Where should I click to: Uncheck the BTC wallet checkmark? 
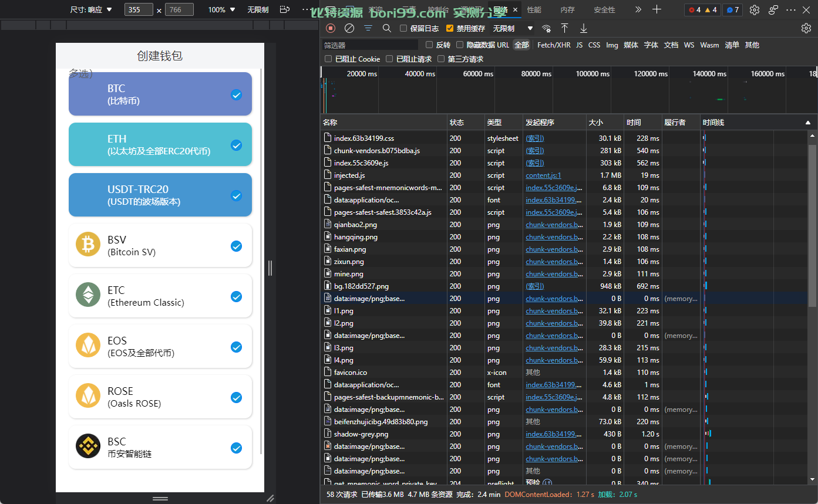click(236, 94)
